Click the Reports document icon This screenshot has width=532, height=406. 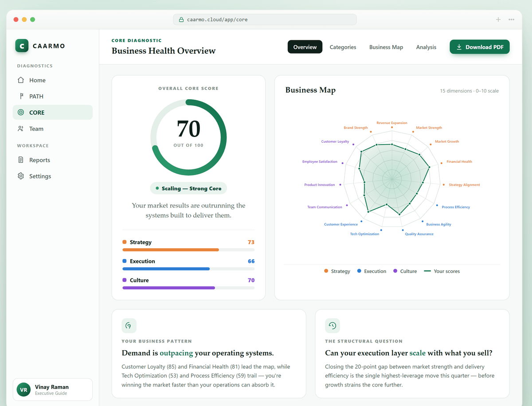21,160
